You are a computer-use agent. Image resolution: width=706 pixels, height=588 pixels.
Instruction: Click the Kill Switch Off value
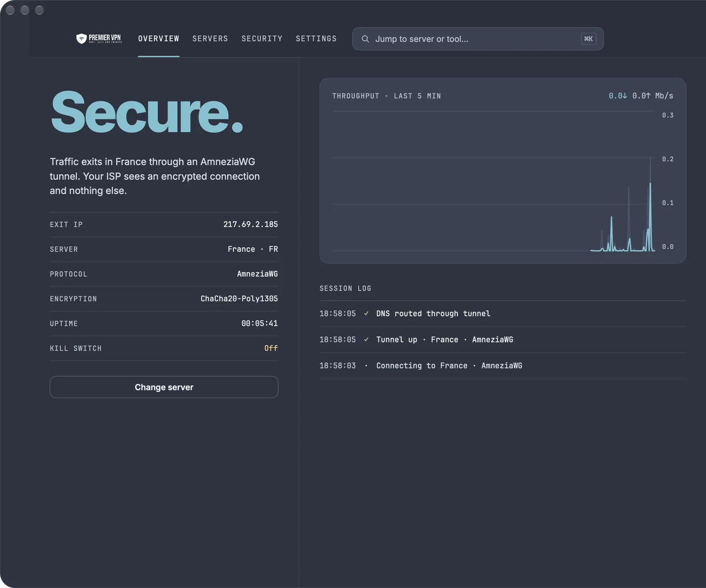point(271,348)
